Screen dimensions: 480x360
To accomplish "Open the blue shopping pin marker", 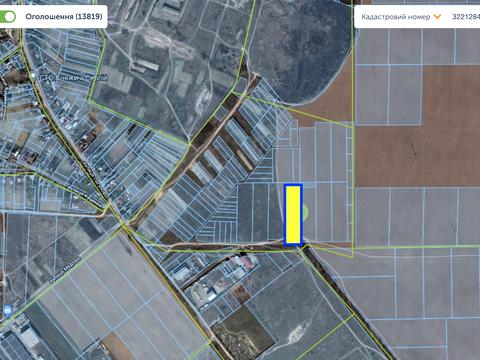I will 7,311.
